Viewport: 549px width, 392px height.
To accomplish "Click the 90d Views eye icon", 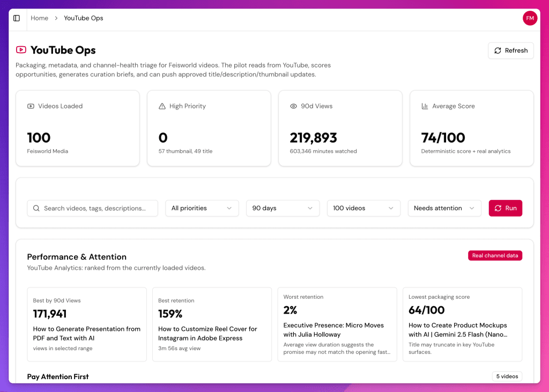I will (x=293, y=106).
